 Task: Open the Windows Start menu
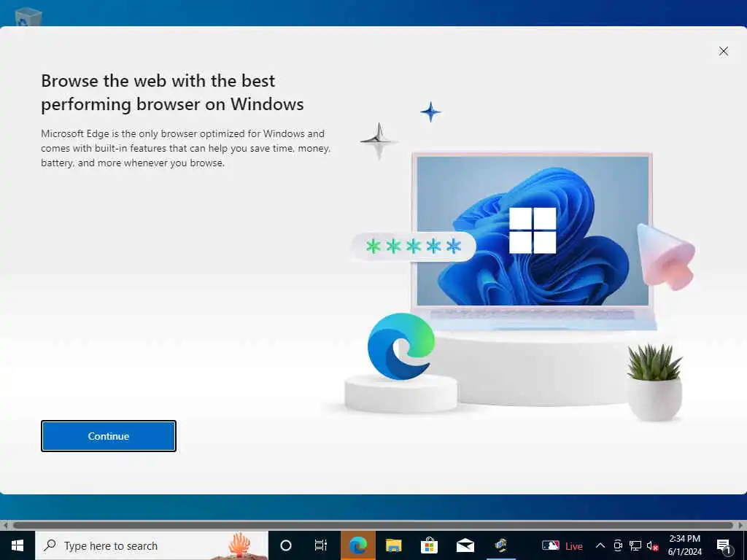(18, 545)
